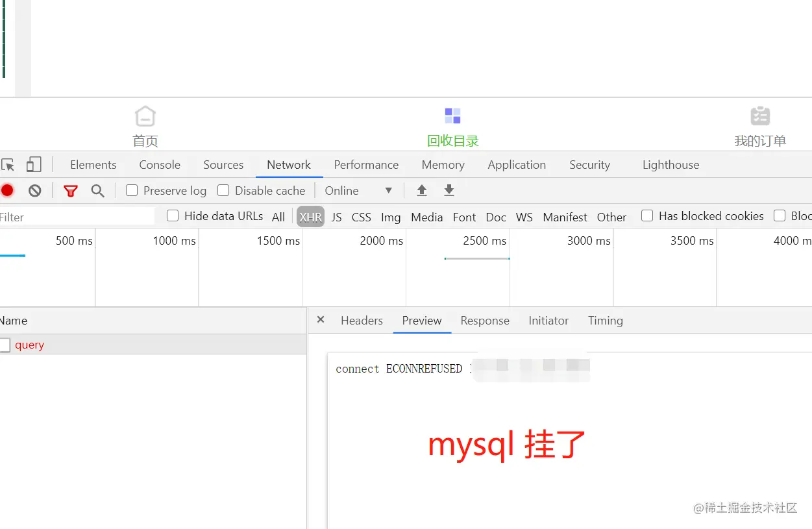812x529 pixels.
Task: Show the Response tab of request
Action: 485,321
